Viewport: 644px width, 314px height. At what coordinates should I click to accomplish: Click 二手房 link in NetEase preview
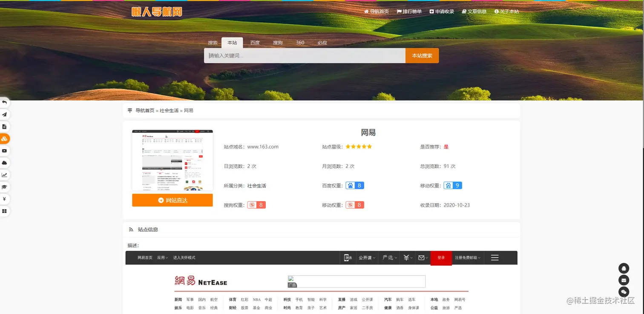click(x=367, y=308)
